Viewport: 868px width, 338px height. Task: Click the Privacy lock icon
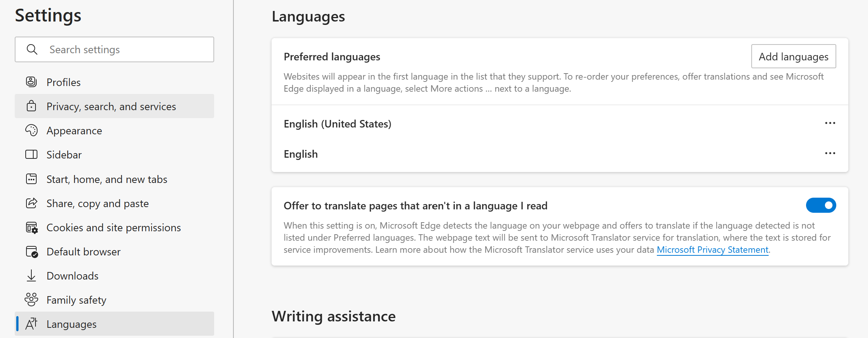tap(31, 106)
